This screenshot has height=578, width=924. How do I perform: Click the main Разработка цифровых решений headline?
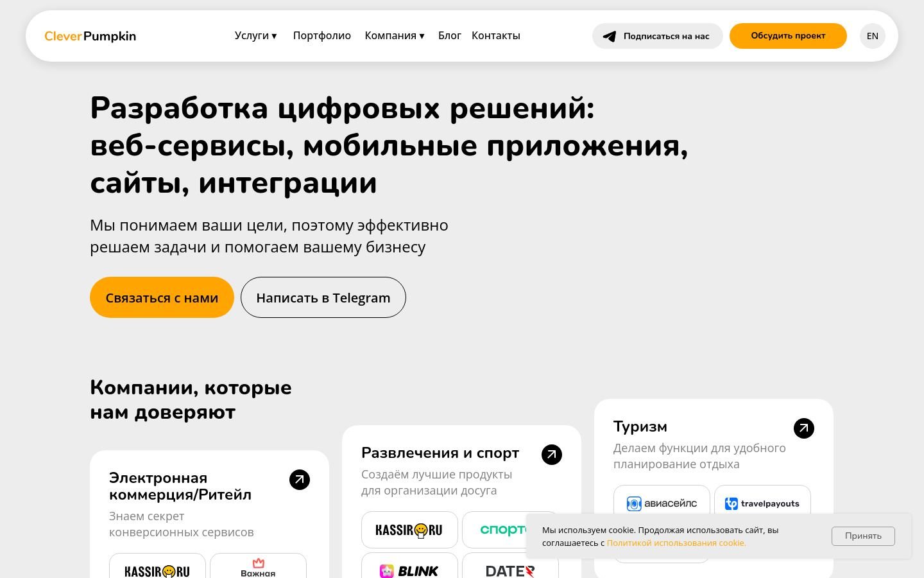(389, 145)
